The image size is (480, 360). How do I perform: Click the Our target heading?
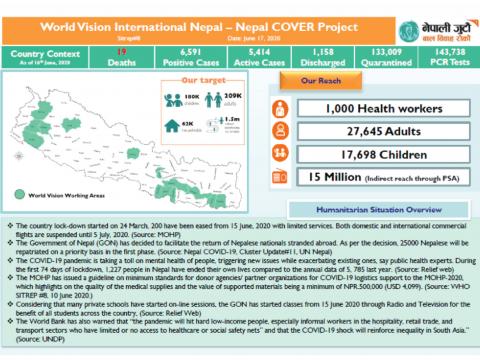[x=204, y=80]
